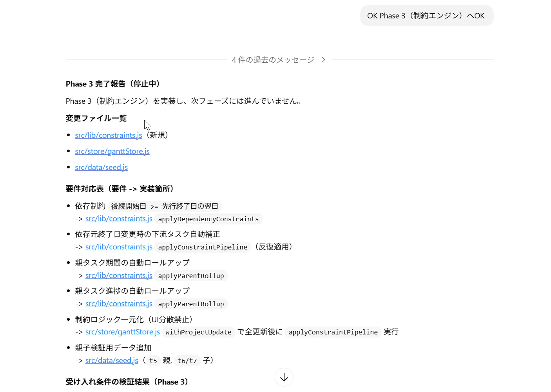Expand the 4件の過去のメッセージ chevron

click(x=323, y=60)
